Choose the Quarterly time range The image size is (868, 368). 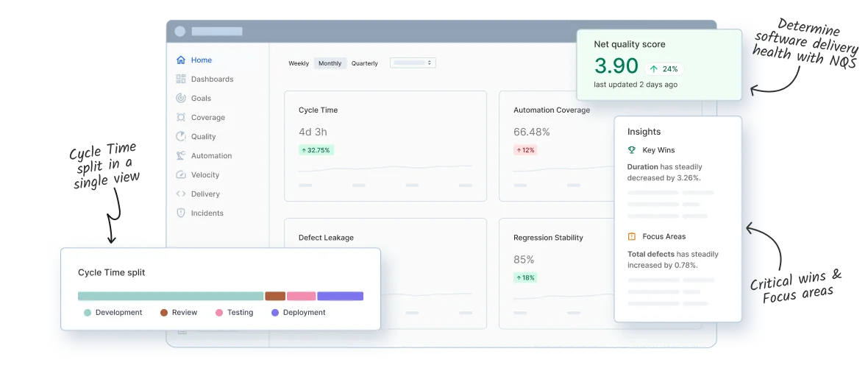click(x=365, y=63)
